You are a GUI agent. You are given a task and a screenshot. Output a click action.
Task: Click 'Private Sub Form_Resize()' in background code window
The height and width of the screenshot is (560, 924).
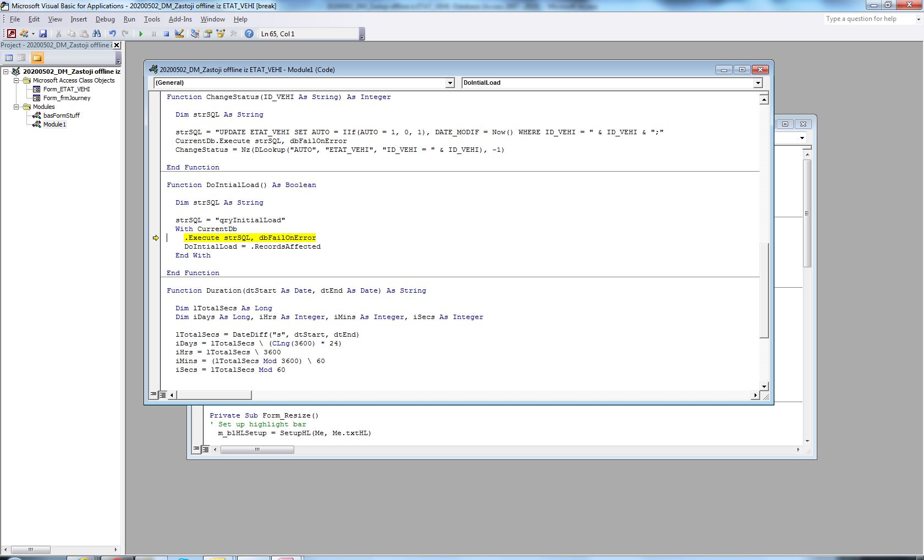click(264, 415)
